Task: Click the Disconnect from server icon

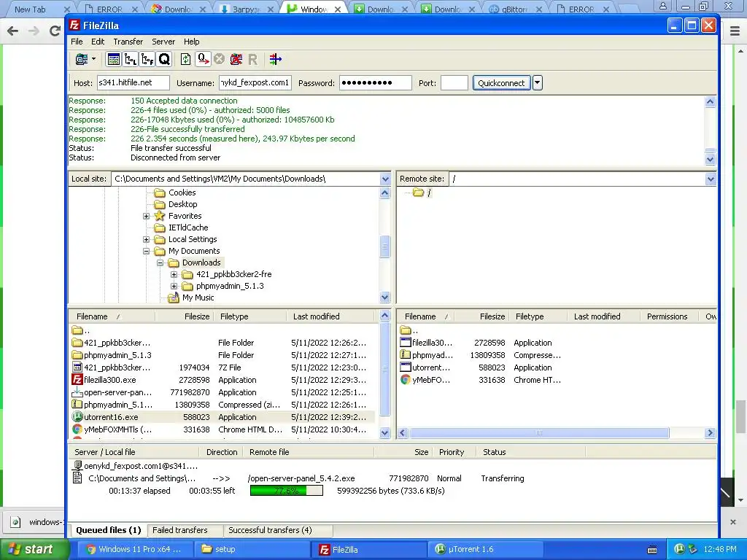Action: pyautogui.click(x=236, y=59)
